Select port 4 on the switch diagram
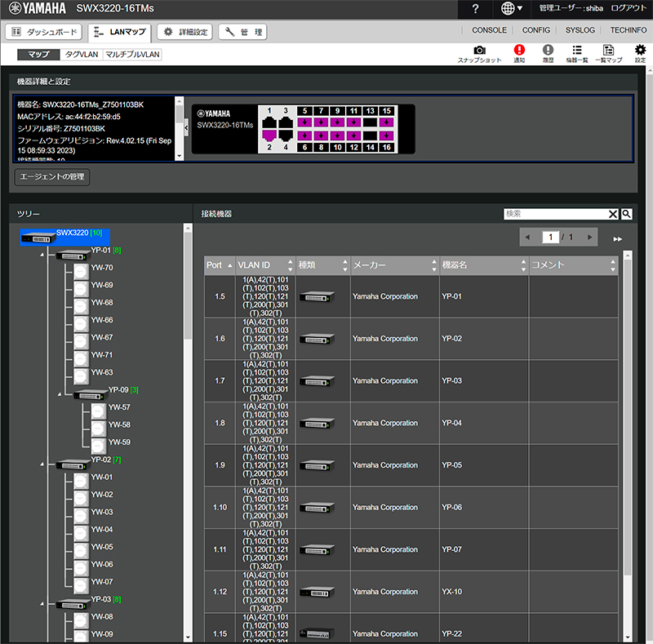The image size is (653, 644). click(286, 135)
